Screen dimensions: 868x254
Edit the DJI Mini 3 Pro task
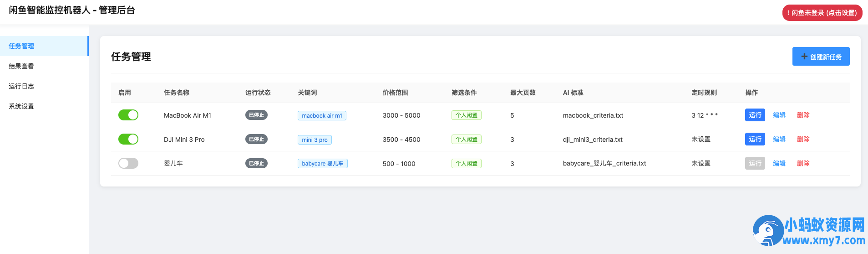click(x=779, y=139)
